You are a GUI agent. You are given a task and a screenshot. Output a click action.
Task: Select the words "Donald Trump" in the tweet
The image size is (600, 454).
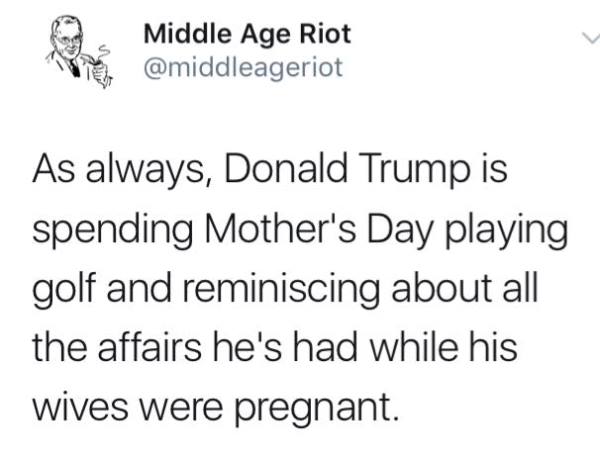click(347, 168)
